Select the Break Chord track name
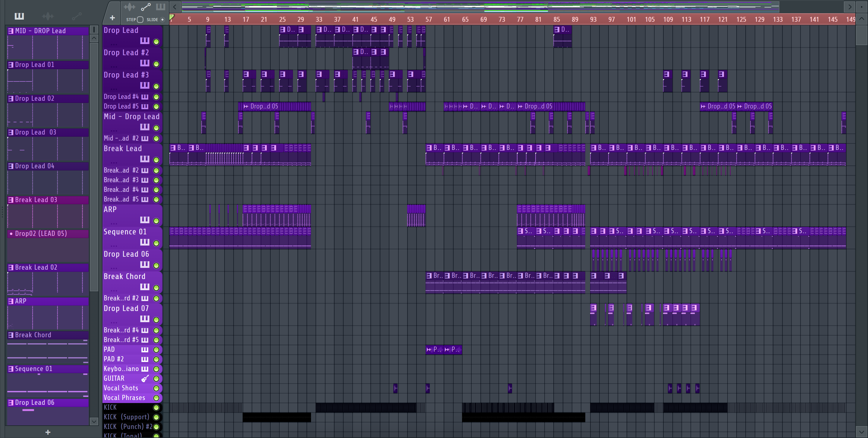 (124, 276)
